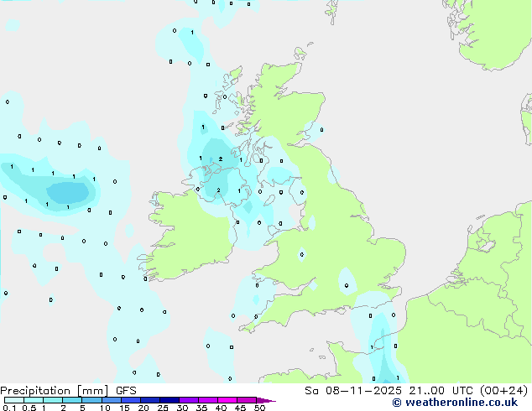Click the "0.5" legend label
Image resolution: width=532 pixels, height=411 pixels.
click(x=29, y=408)
